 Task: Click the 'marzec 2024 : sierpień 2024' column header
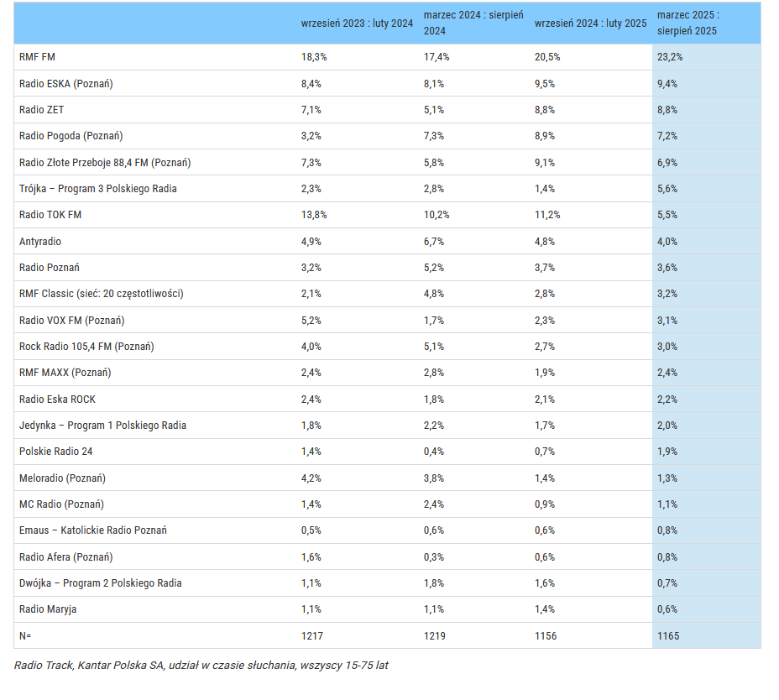point(473,23)
